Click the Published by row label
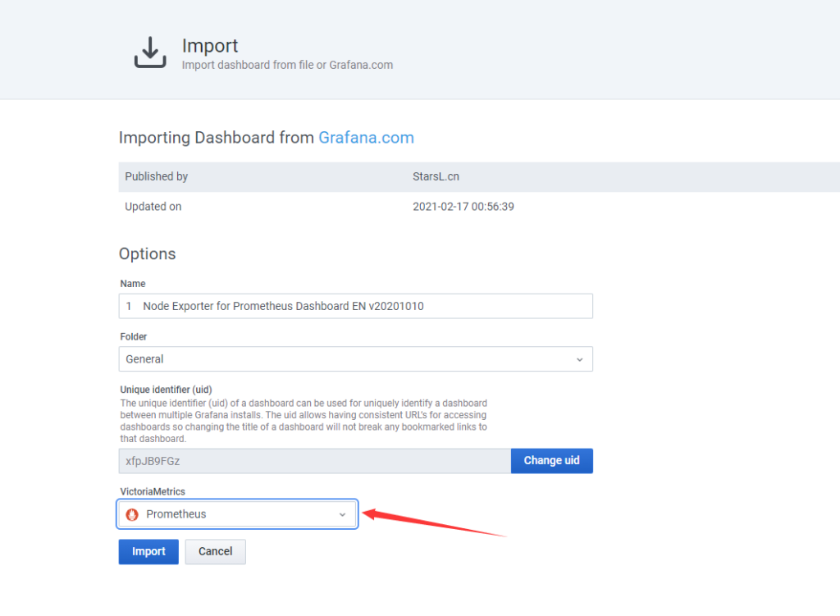Viewport: 840px width, 616px height. click(156, 176)
